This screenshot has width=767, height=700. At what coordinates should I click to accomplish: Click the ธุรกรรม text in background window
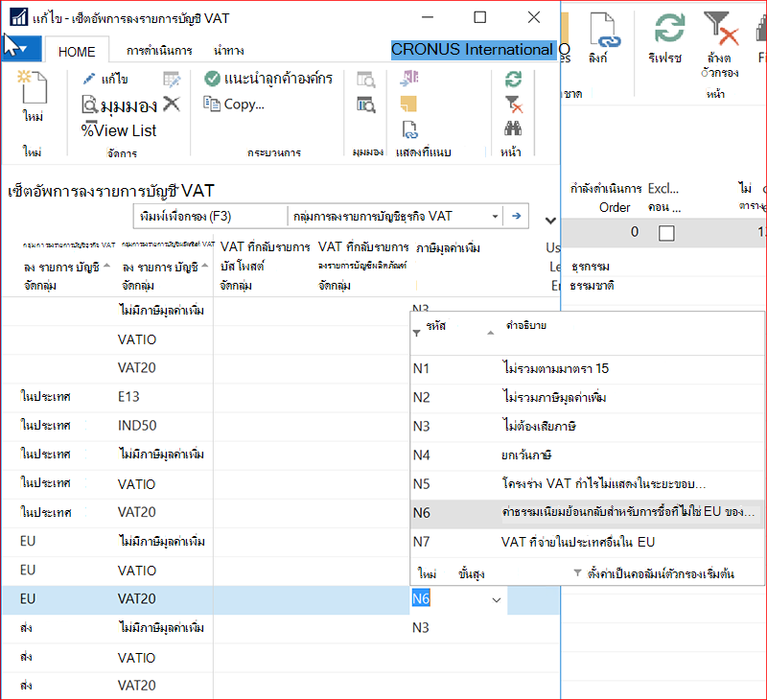coord(590,268)
